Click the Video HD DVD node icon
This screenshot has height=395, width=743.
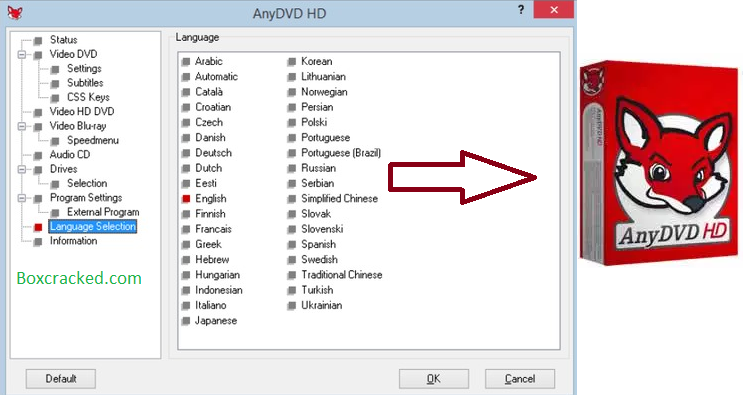38,112
